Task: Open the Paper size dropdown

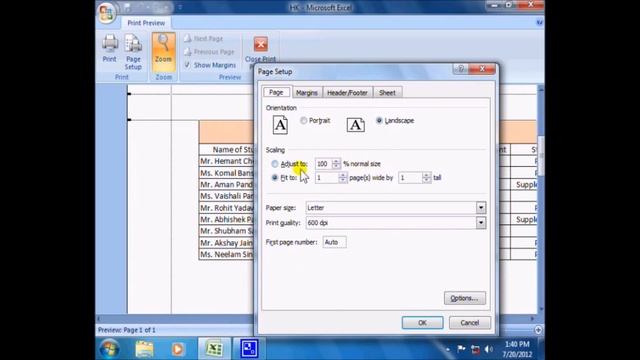Action: pyautogui.click(x=481, y=208)
